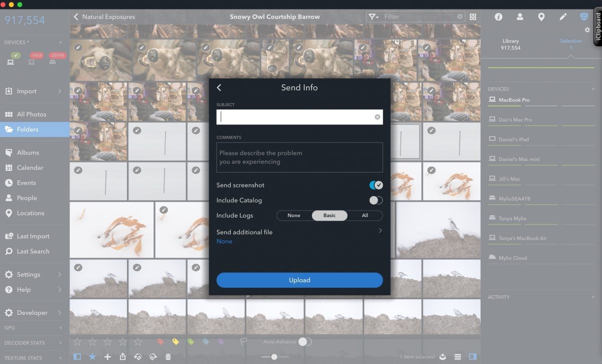This screenshot has width=602, height=364.
Task: Click the Share export icon
Action: [123, 356]
